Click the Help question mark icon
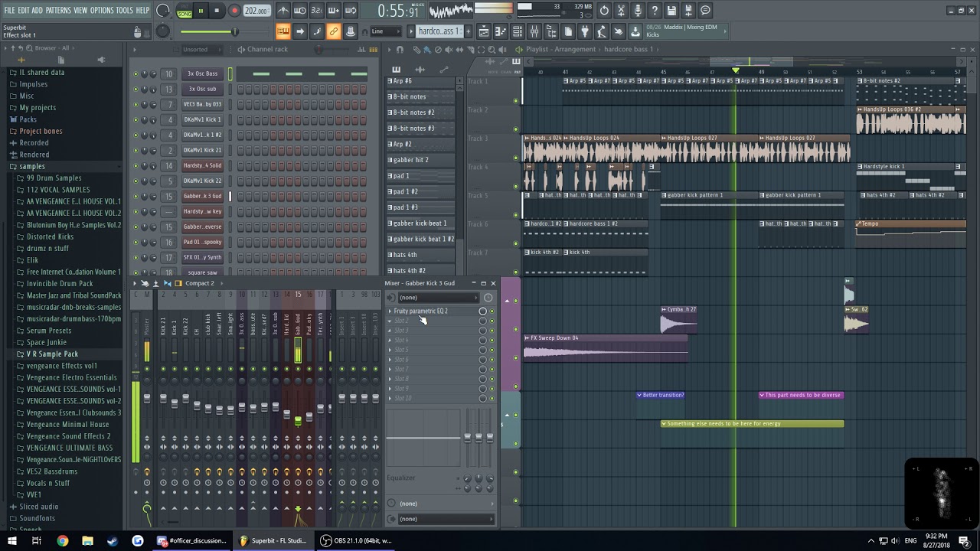 coord(655,11)
